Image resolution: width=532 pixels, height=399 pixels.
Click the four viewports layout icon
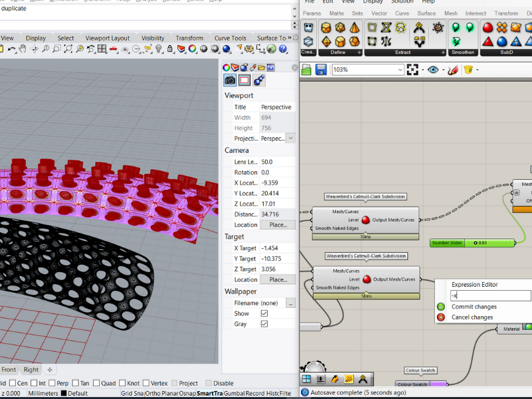coord(102,49)
